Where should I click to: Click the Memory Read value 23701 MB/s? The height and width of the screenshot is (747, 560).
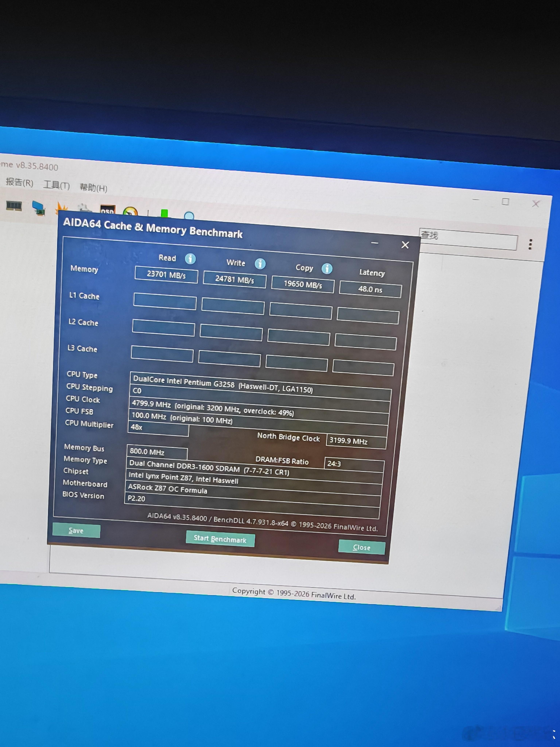166,274
